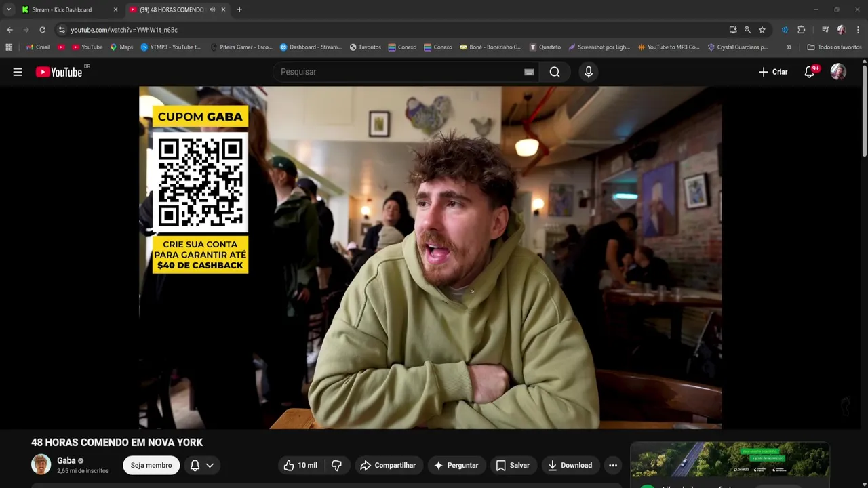Open the Maps bookmark
The image size is (868, 488).
tap(121, 47)
